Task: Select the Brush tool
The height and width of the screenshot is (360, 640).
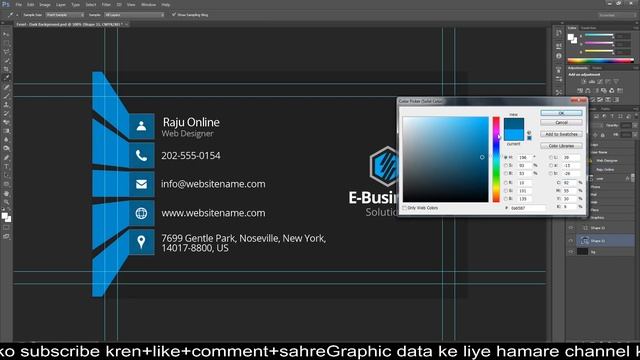Action: point(6,96)
